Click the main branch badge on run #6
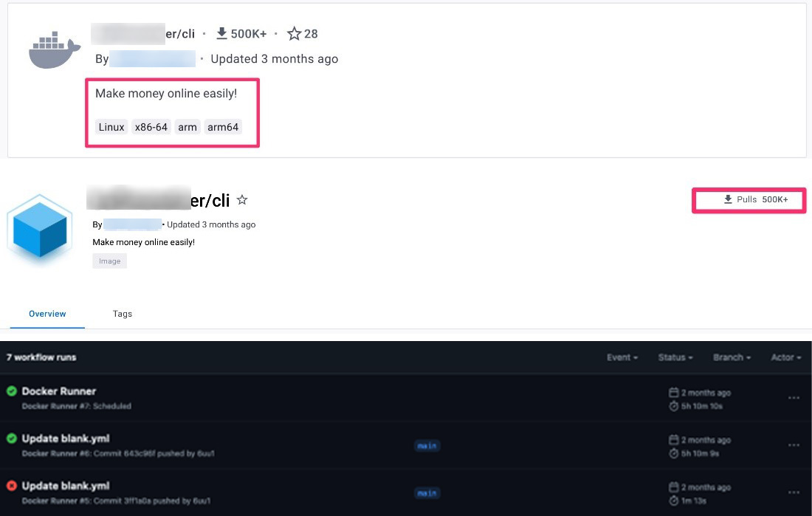The image size is (812, 516). pyautogui.click(x=427, y=446)
